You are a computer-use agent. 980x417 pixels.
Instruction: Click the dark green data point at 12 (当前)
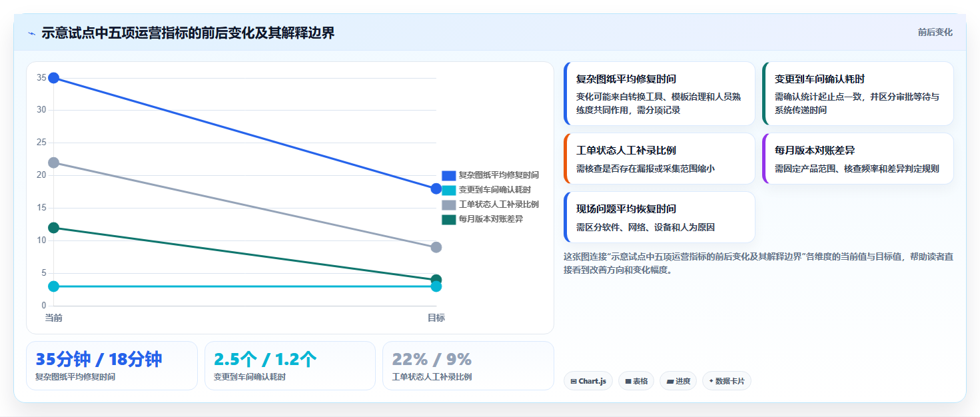coord(54,228)
